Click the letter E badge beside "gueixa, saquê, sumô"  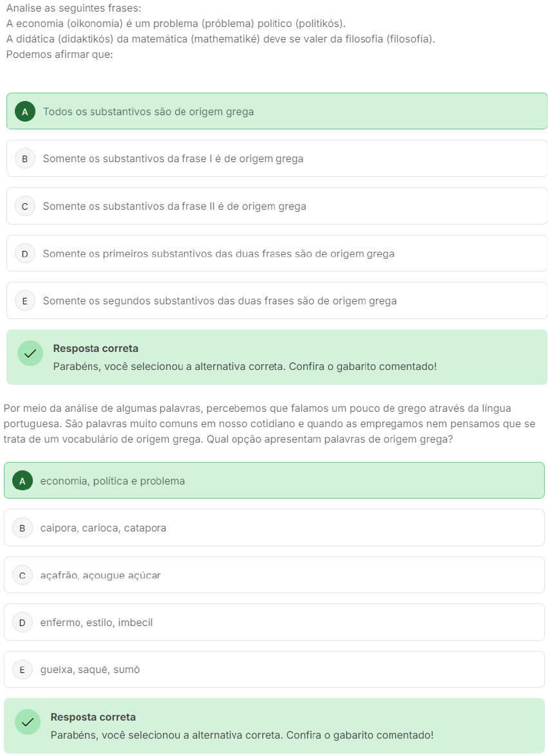click(x=23, y=670)
